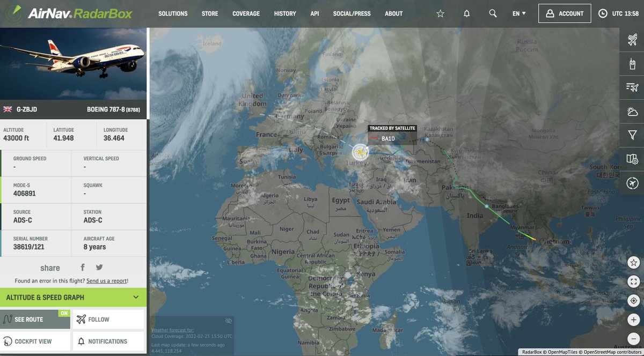Click the map bookmark star button
Viewport: 644px width, 356px height.
[634, 263]
